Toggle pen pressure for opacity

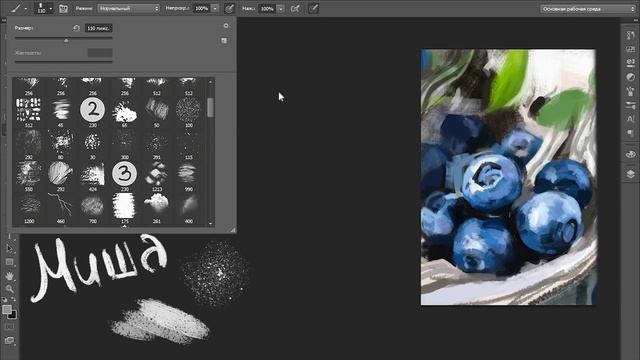(230, 9)
